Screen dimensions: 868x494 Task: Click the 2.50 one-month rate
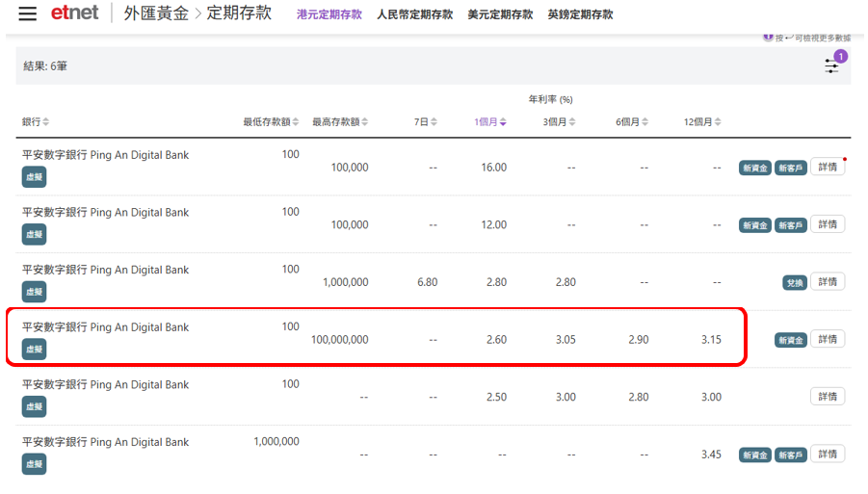point(496,397)
